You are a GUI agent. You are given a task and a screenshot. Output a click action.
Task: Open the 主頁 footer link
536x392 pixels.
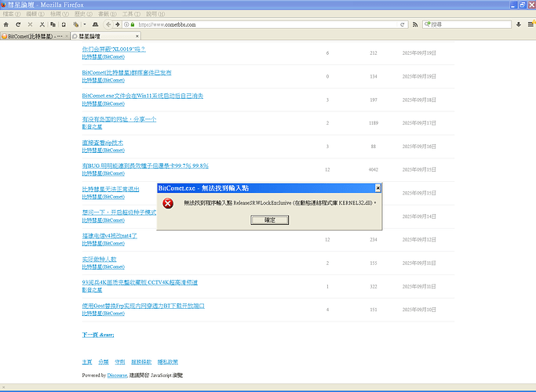87,361
